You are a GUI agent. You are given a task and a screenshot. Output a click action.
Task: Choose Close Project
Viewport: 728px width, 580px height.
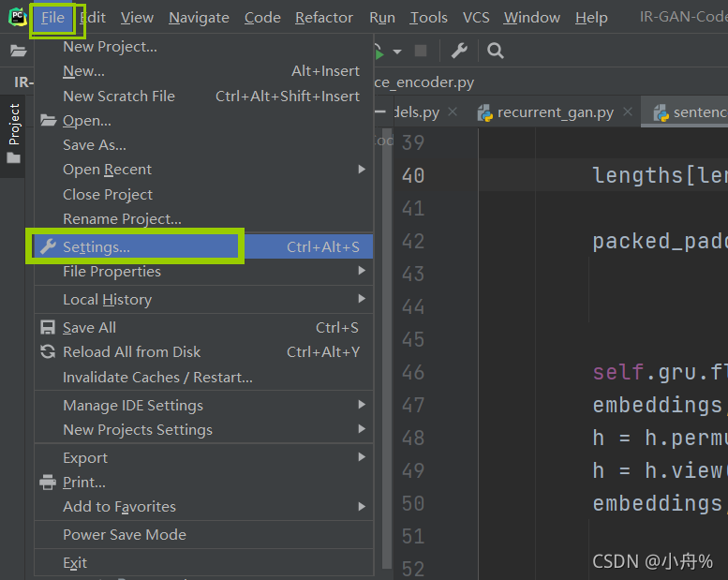pyautogui.click(x=203, y=195)
